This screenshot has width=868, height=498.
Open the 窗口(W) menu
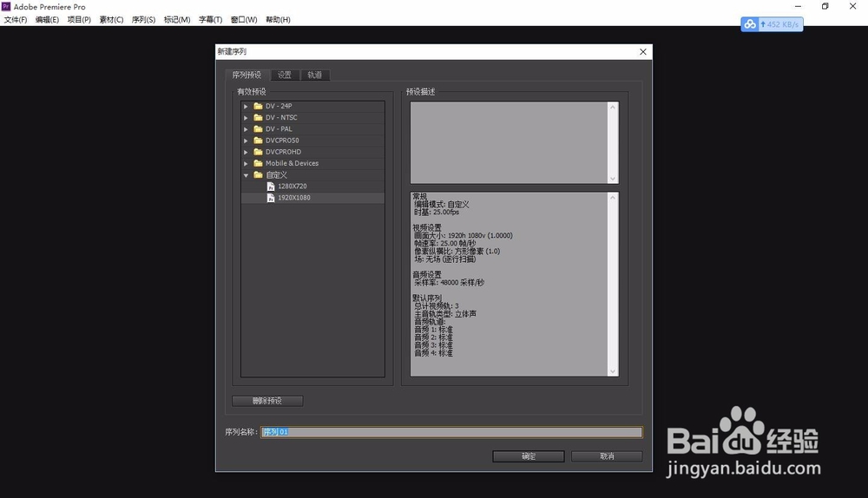[x=244, y=19]
